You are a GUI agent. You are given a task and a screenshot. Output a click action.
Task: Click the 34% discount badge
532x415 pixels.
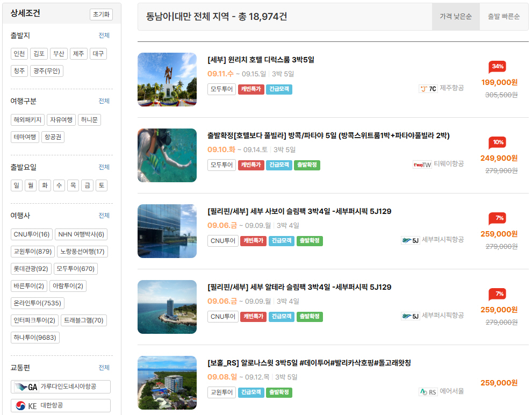tap(497, 67)
